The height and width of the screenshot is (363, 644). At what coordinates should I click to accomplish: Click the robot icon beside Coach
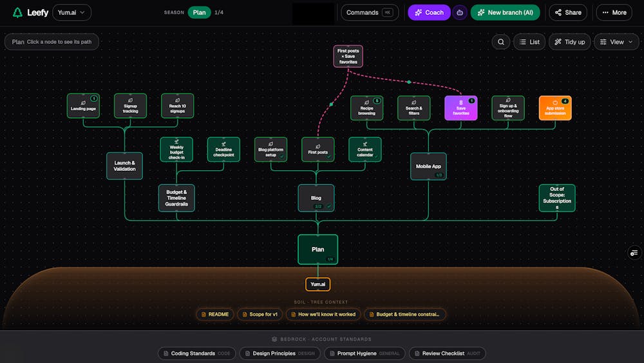click(x=460, y=12)
